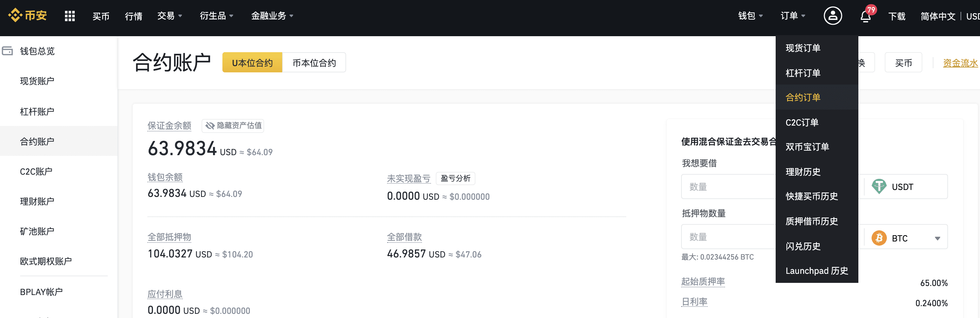Select 双币宝订单 from the orders menu
Screen dimensions: 980x318
[817, 147]
